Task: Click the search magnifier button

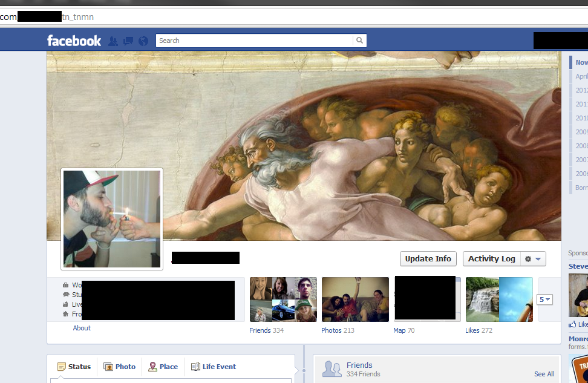Action: [x=359, y=41]
